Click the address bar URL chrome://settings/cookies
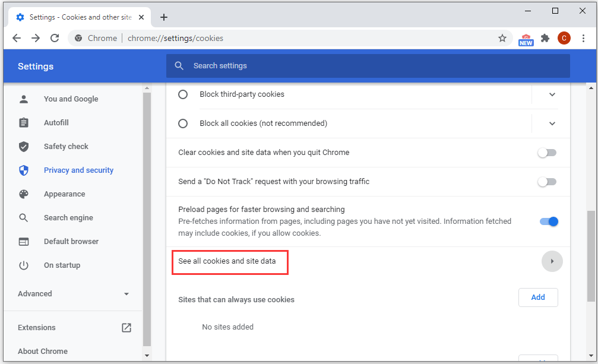Image resolution: width=598 pixels, height=364 pixels. click(175, 38)
